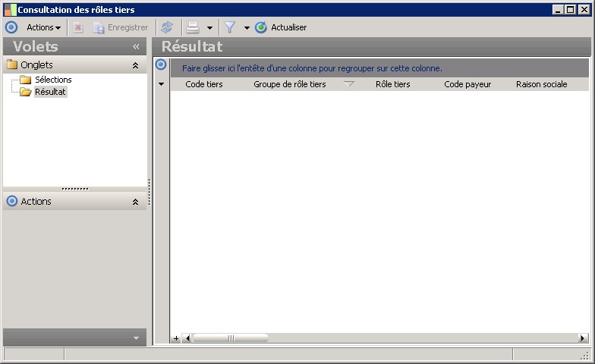Collapse the Actions section in the Volets panel
The image size is (595, 364).
tap(135, 202)
